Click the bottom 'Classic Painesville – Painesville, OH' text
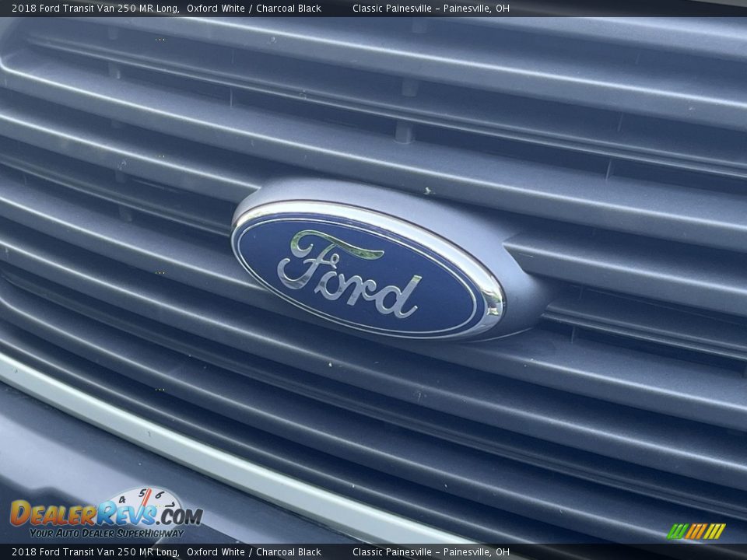 pyautogui.click(x=430, y=552)
